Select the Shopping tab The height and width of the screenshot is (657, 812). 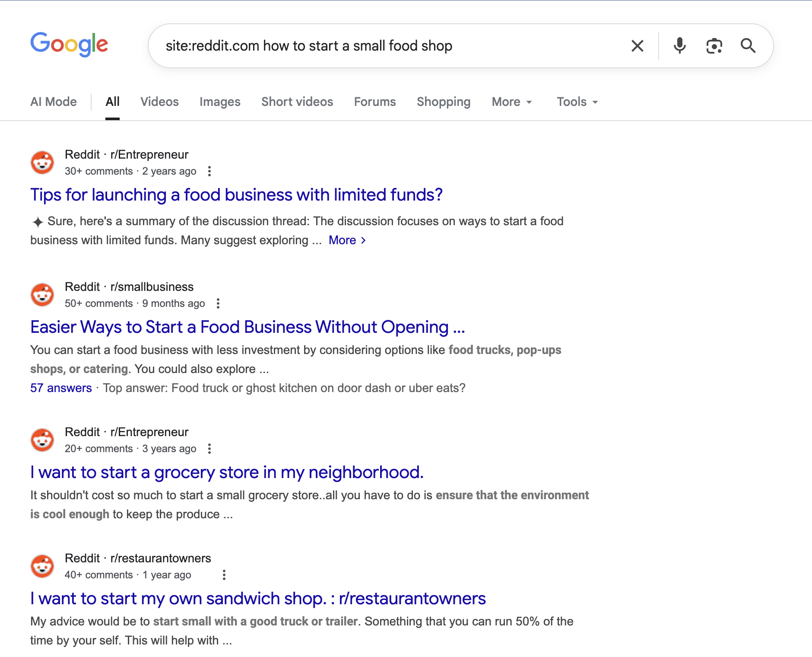[444, 102]
